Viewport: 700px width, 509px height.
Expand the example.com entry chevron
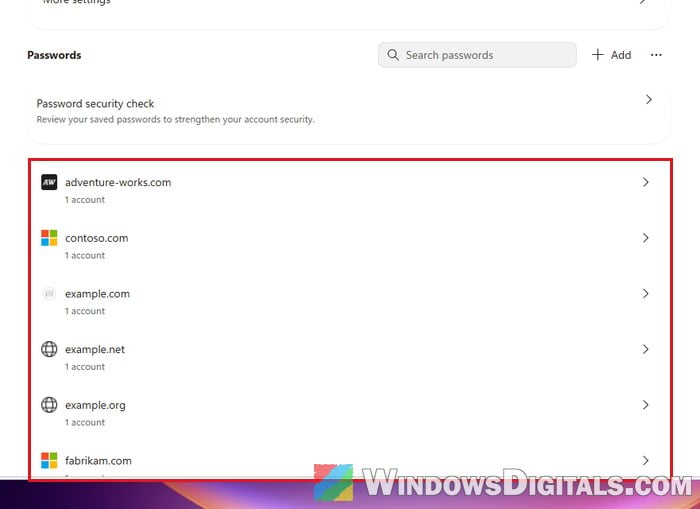coord(646,293)
